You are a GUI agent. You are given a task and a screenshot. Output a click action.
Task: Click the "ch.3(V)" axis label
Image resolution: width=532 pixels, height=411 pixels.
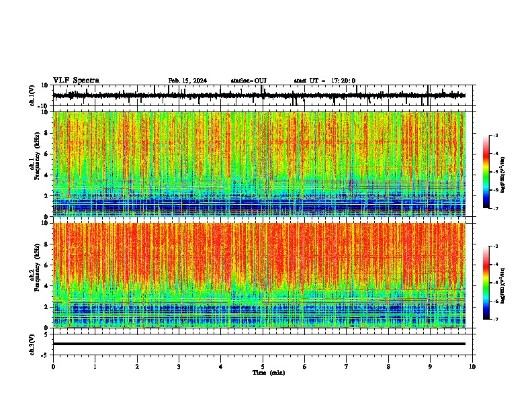coord(32,345)
